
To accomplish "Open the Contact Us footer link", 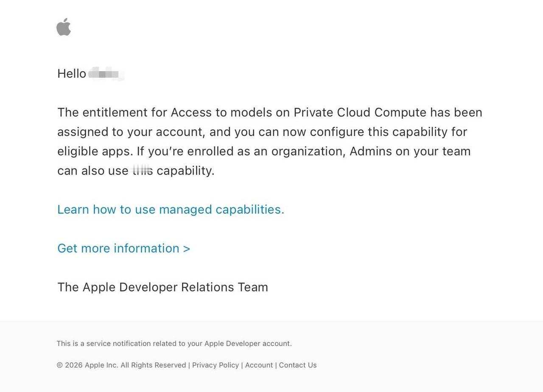I will 298,365.
